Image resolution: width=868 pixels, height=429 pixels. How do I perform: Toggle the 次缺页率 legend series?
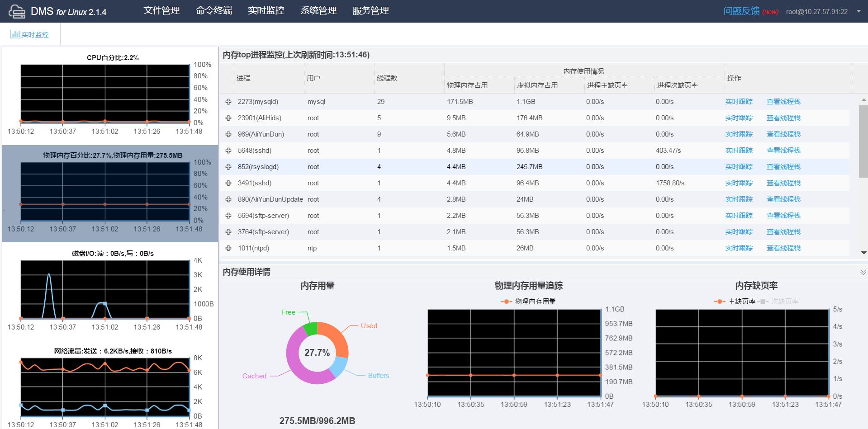coord(778,301)
